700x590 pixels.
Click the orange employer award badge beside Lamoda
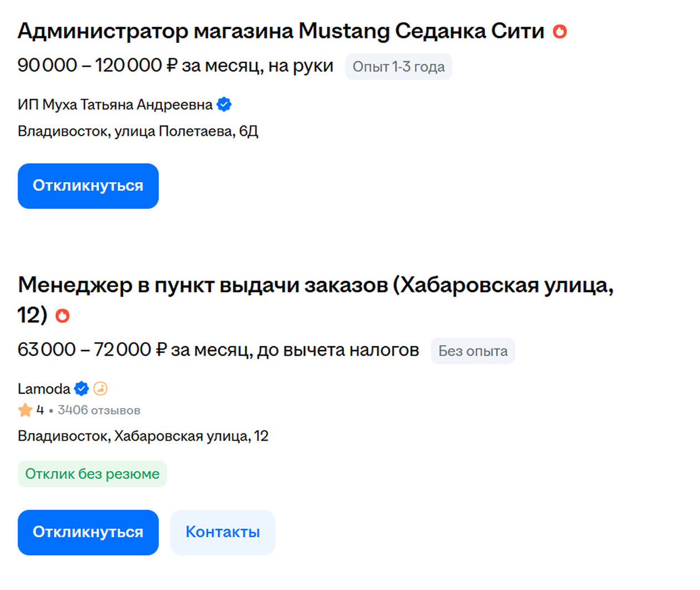(101, 389)
